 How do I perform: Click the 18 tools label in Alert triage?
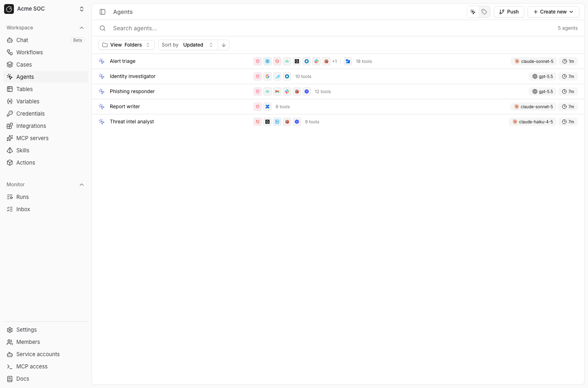[364, 61]
